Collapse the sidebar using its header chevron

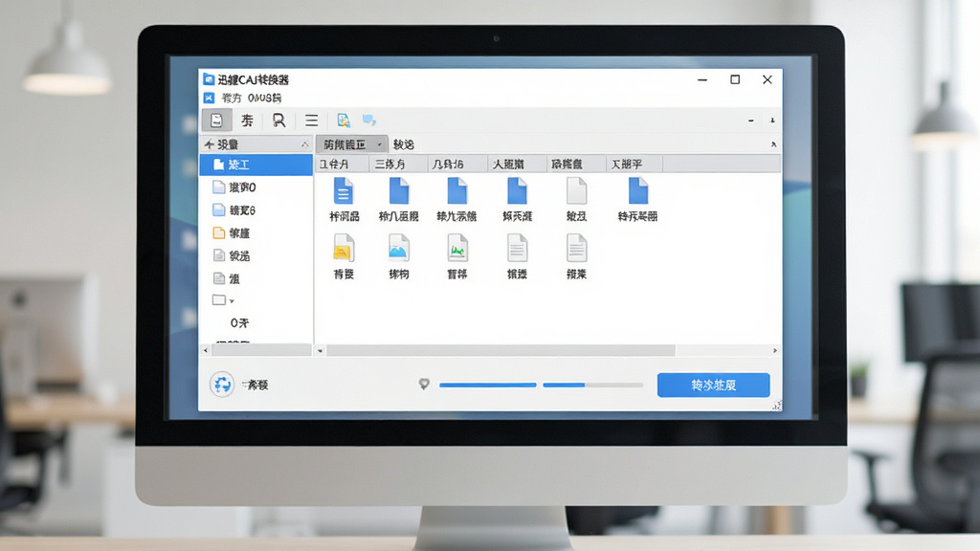pos(305,144)
